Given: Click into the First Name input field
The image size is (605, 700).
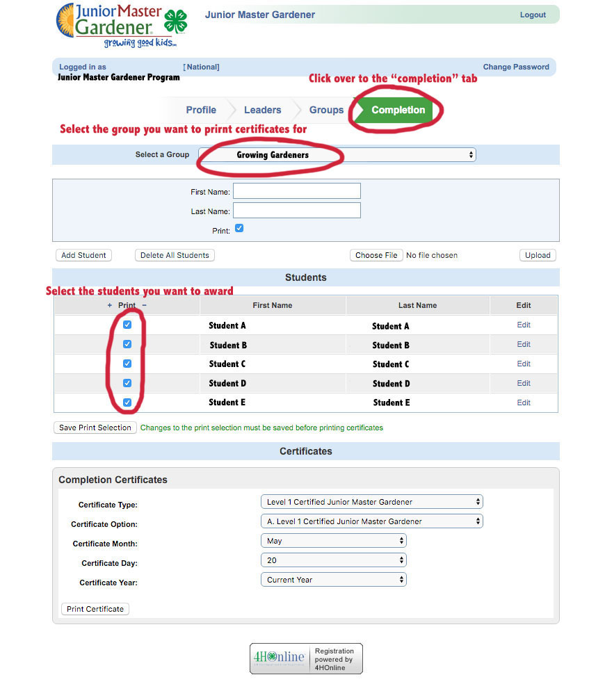Looking at the screenshot, I should click(297, 191).
